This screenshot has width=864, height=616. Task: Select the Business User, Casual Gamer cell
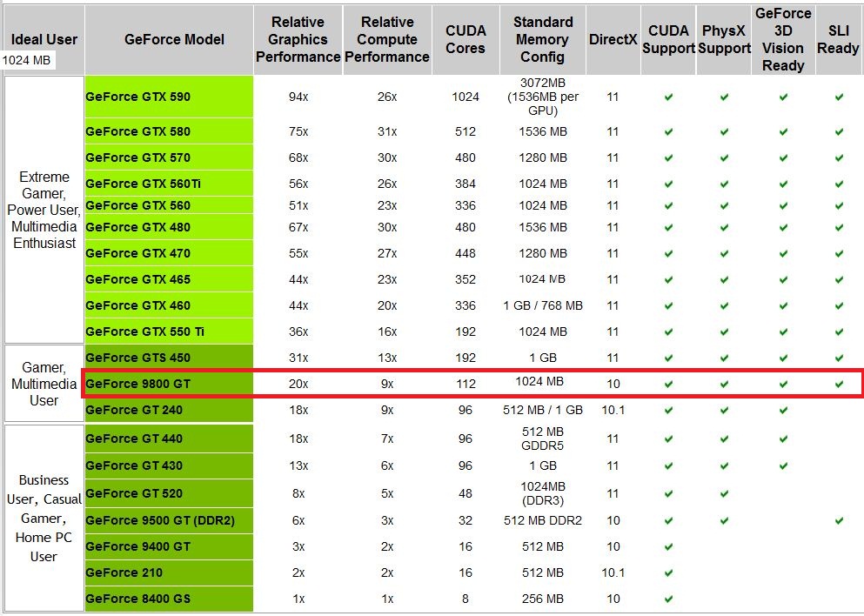coord(44,518)
